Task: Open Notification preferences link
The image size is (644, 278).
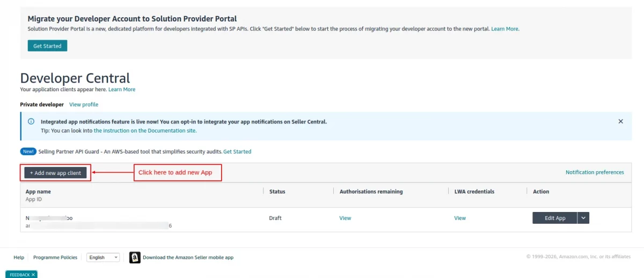Action: [595, 172]
